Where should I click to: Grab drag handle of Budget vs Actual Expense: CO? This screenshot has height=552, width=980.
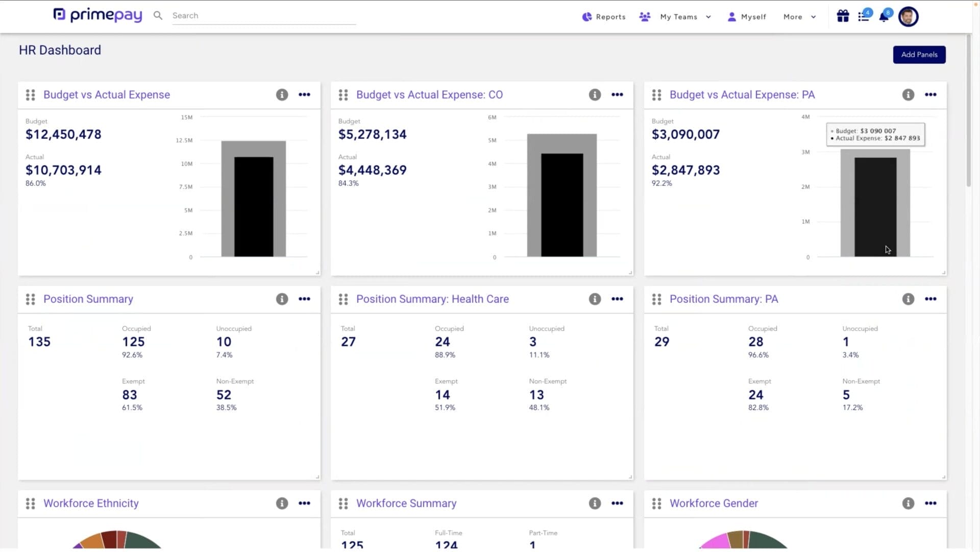click(x=344, y=95)
